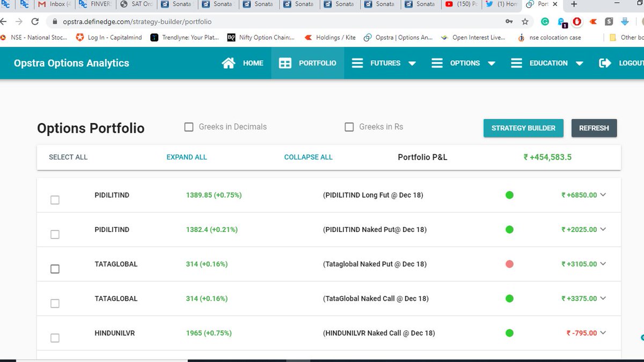
Task: Tick checkbox for HINDUNILVR Naked Call row
Action: 55,338
